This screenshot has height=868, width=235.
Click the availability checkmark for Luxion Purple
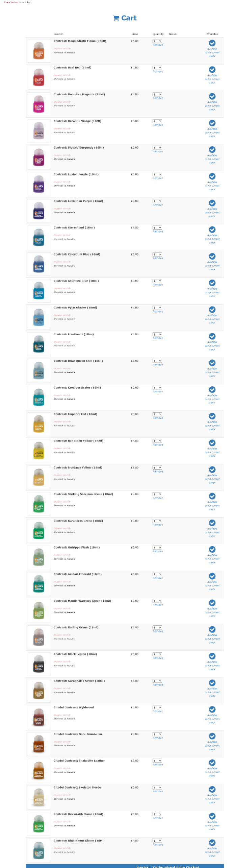click(x=212, y=176)
